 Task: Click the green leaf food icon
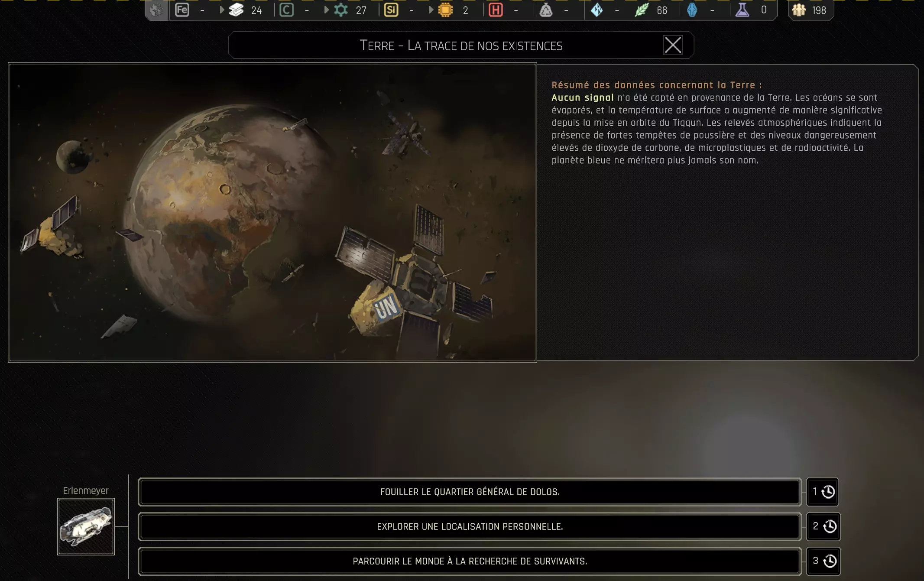[642, 10]
